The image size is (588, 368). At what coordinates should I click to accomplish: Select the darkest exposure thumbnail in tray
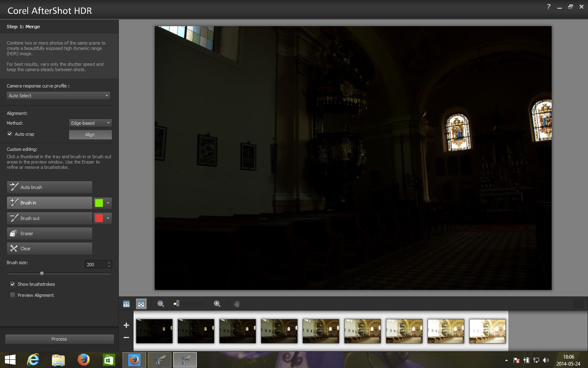[x=154, y=331]
